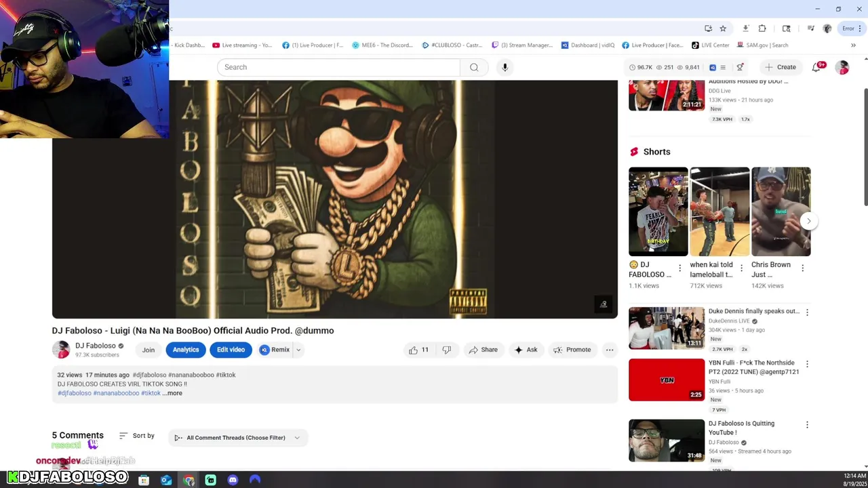Promote the video
The image size is (868, 488).
click(572, 350)
